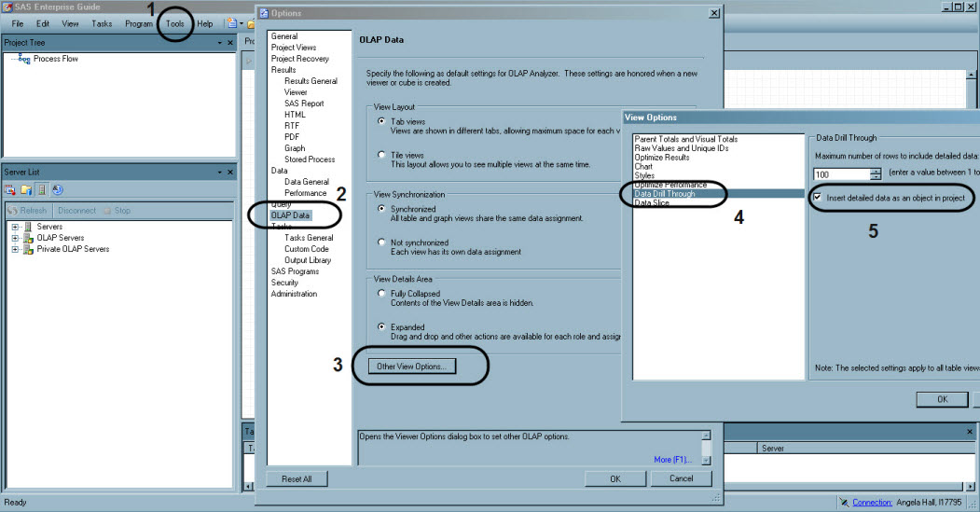Click Stop in Server List
Image resolution: width=980 pixels, height=512 pixels.
click(117, 211)
